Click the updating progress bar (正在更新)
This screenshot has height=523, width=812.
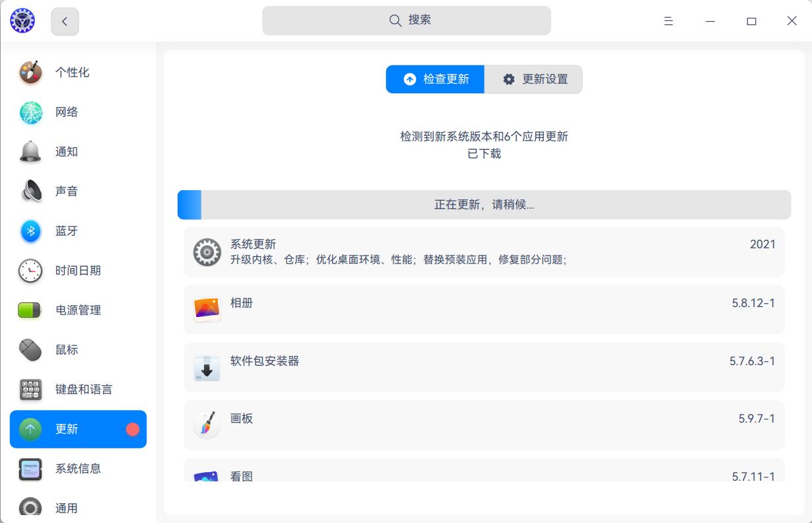point(484,205)
